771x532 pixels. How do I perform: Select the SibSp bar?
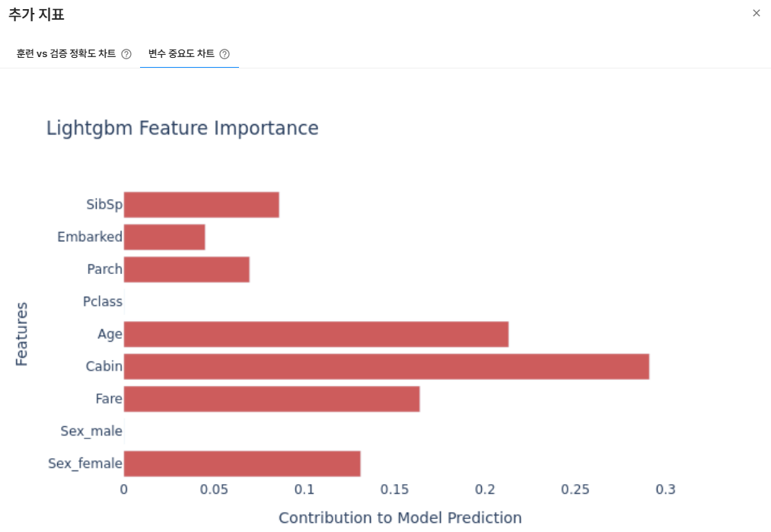click(x=201, y=205)
